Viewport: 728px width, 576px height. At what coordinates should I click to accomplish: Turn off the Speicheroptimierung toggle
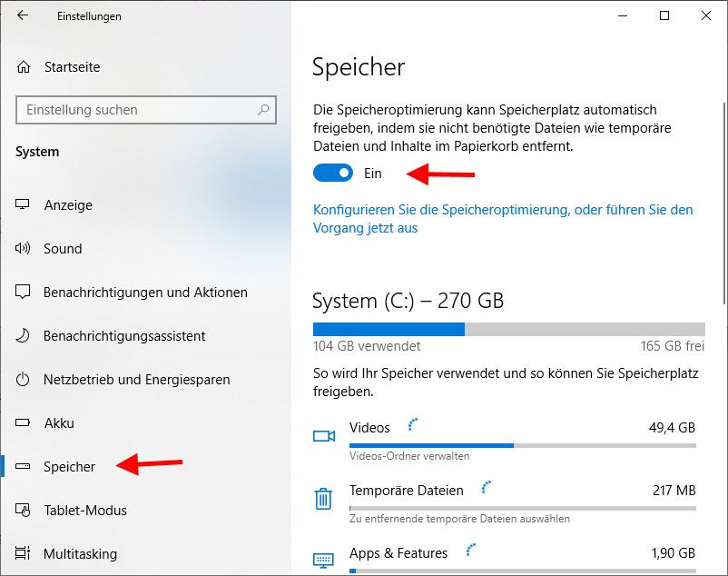[x=332, y=173]
